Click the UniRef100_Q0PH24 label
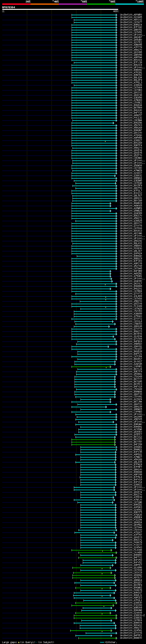 (131, 254)
